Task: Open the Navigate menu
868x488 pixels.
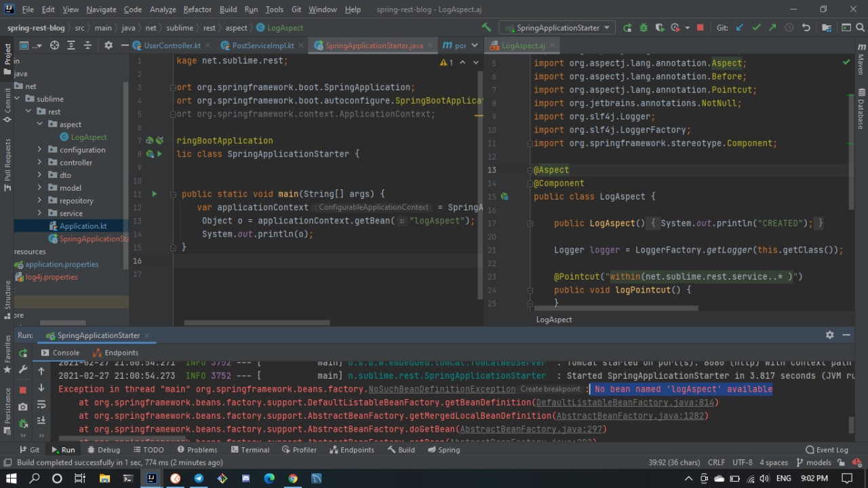Action: tap(101, 10)
